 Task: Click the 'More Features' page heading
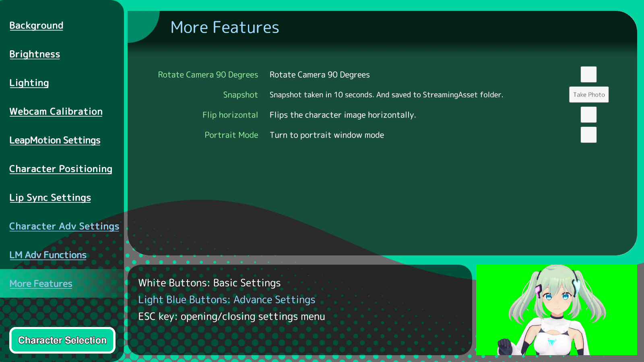tap(225, 27)
